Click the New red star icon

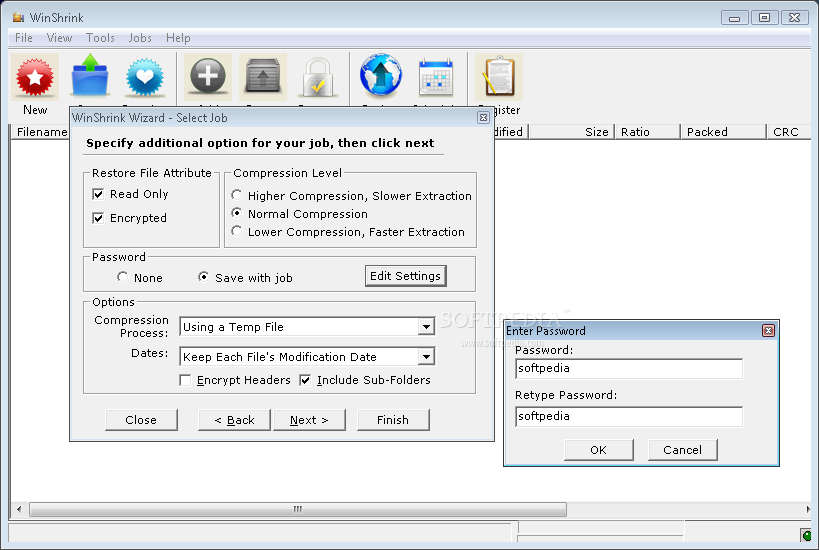click(34, 77)
